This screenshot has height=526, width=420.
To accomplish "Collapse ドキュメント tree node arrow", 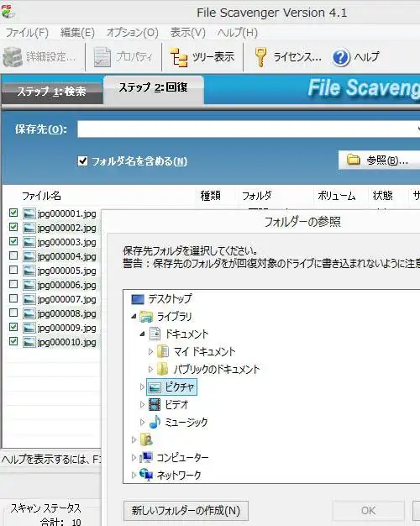I will [142, 334].
